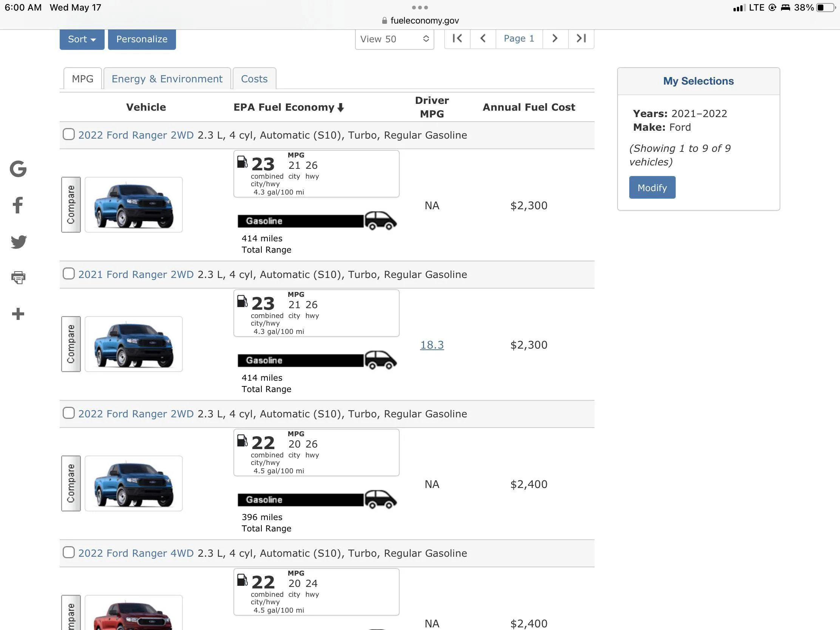Click the Annual Fuel Cost column header
840x630 pixels.
point(529,107)
